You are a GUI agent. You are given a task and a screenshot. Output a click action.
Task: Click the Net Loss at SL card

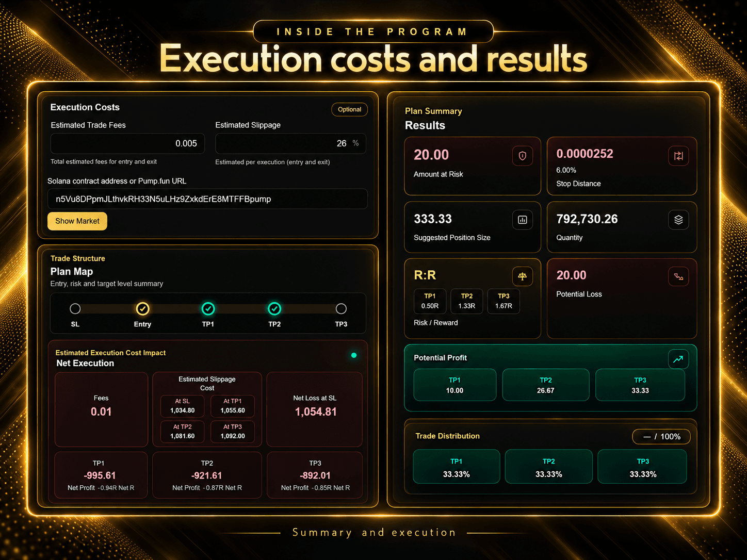coord(315,409)
